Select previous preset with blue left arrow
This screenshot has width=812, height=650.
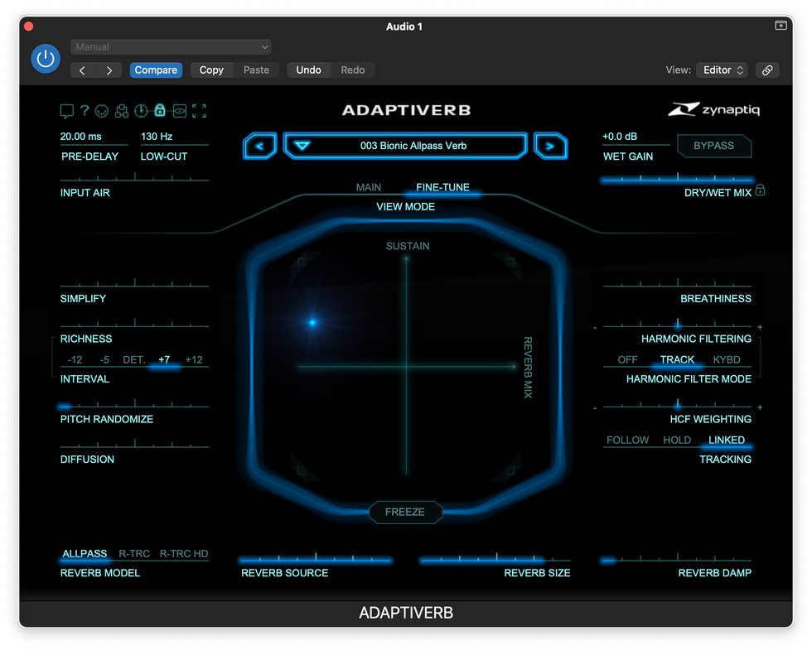coord(260,146)
